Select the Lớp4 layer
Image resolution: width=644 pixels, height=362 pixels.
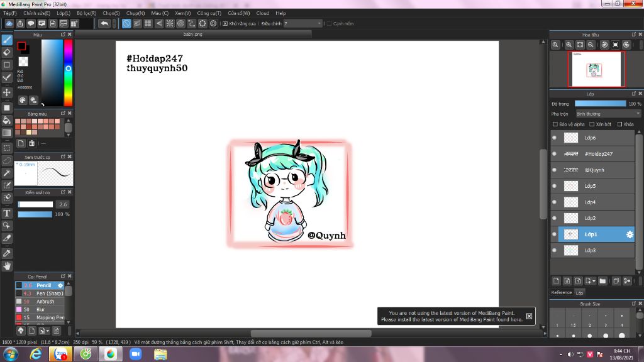(x=592, y=202)
